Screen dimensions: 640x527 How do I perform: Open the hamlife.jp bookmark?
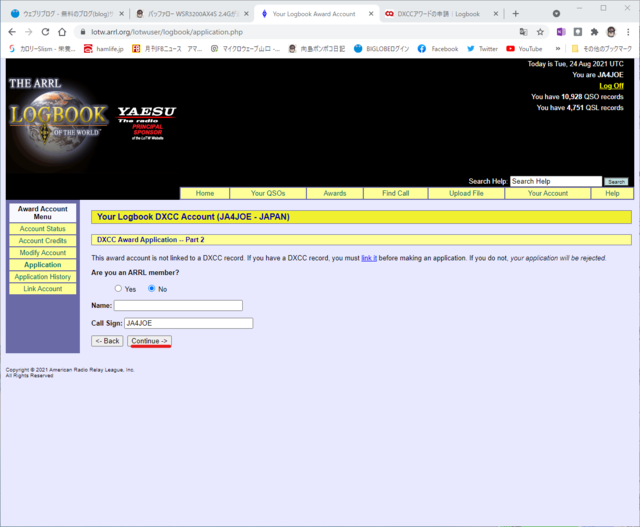pyautogui.click(x=104, y=49)
